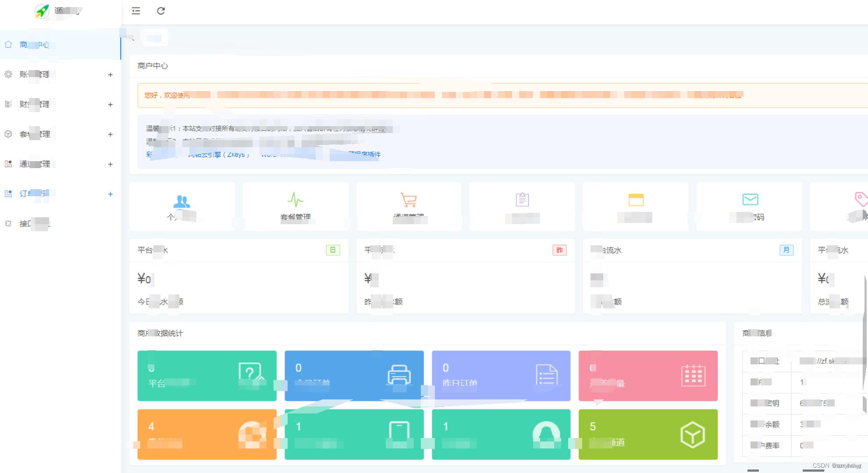Viewport: 868px width, 473px height.
Task: Click the teal envelope icon shortcut
Action: [750, 200]
